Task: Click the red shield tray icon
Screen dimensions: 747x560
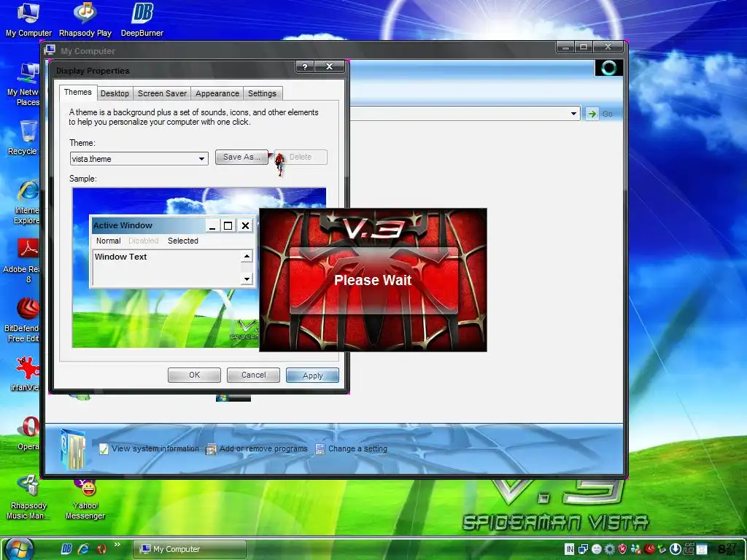Action: pyautogui.click(x=622, y=549)
